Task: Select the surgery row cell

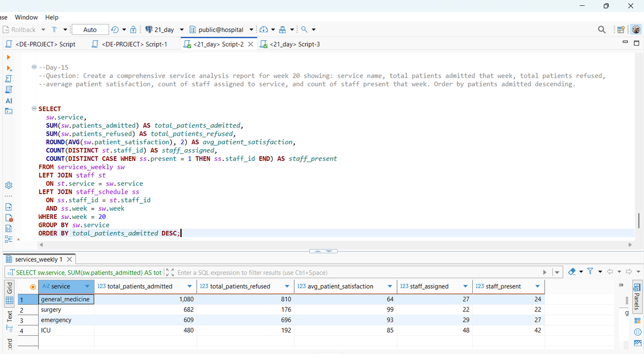Action: (x=66, y=310)
